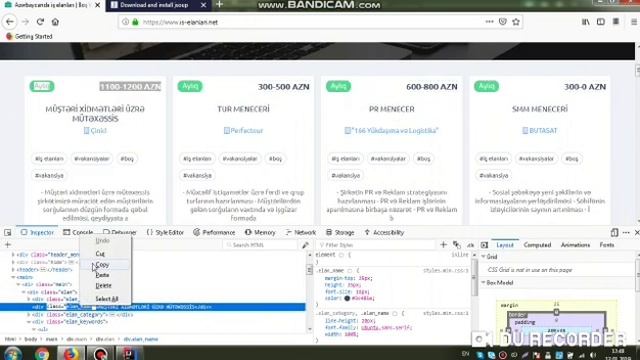The width and height of the screenshot is (640, 360).
Task: Collapse the Box Model section
Action: [484, 282]
